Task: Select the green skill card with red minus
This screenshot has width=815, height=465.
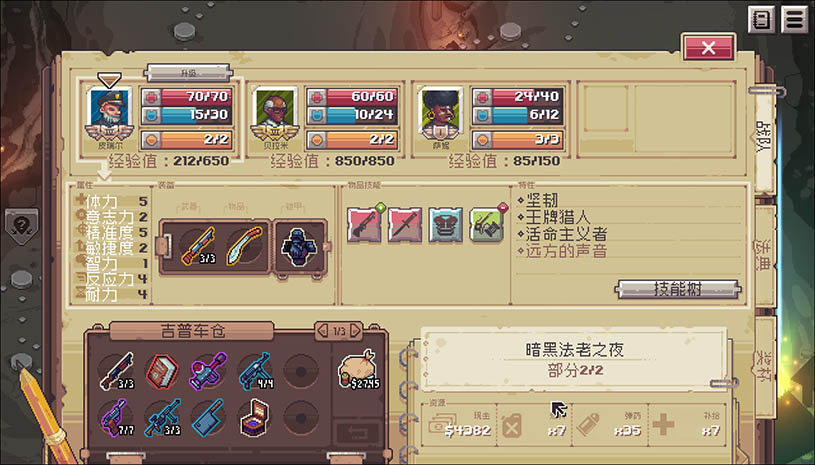Action: (488, 224)
